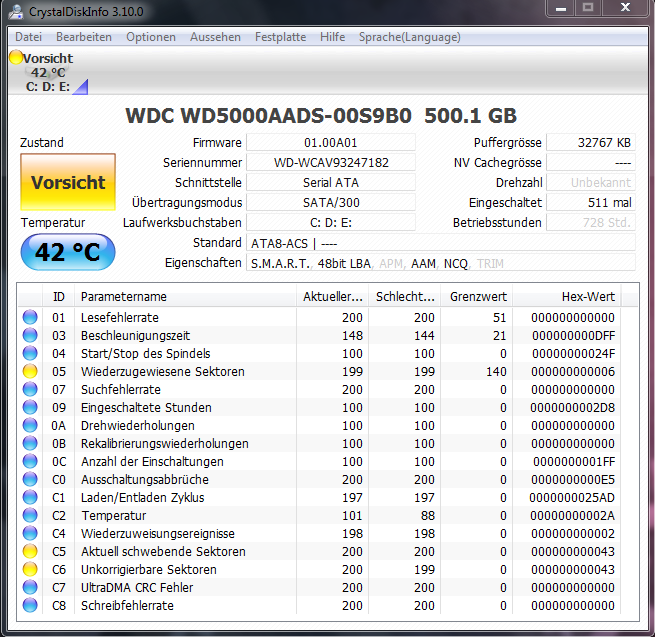
Task: Click hex value 0000000025AD
Action: point(572,497)
